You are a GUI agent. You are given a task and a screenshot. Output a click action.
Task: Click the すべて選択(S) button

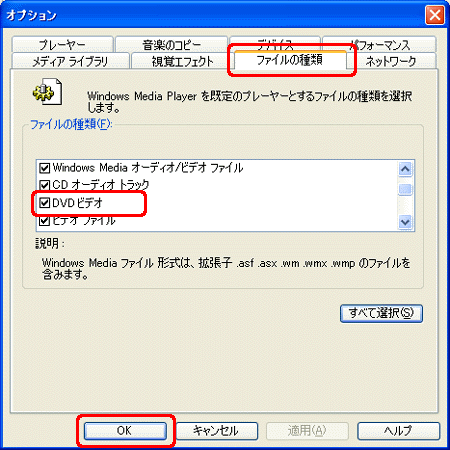point(381,313)
